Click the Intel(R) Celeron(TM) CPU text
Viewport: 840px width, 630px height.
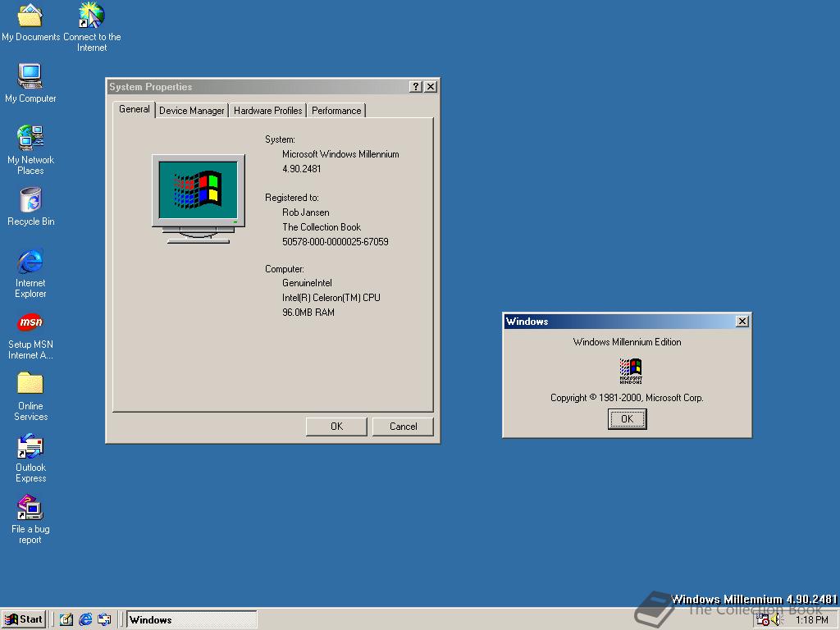[331, 297]
